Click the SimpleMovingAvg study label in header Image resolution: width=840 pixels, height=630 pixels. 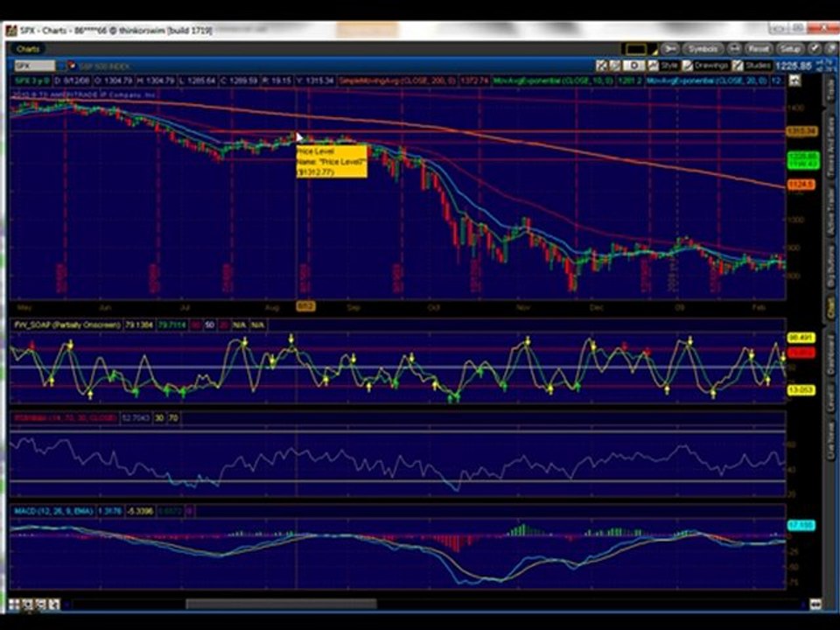pyautogui.click(x=397, y=80)
